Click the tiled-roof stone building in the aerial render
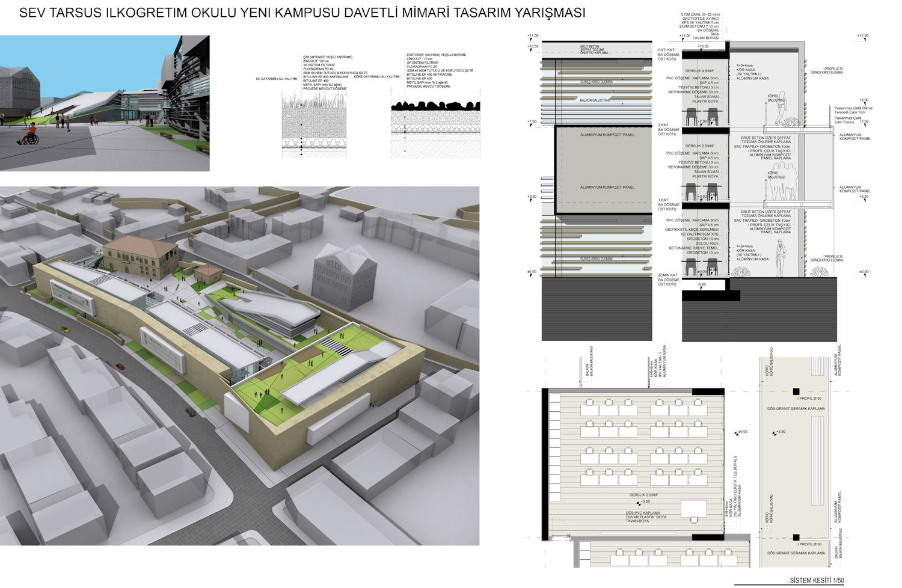This screenshot has height=588, width=902. coord(140,256)
